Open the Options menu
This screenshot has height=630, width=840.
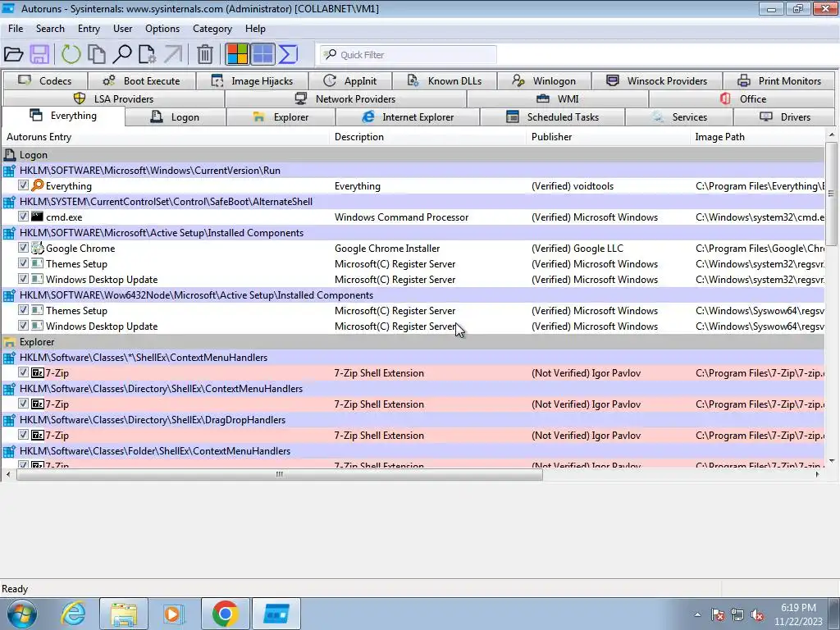click(162, 29)
